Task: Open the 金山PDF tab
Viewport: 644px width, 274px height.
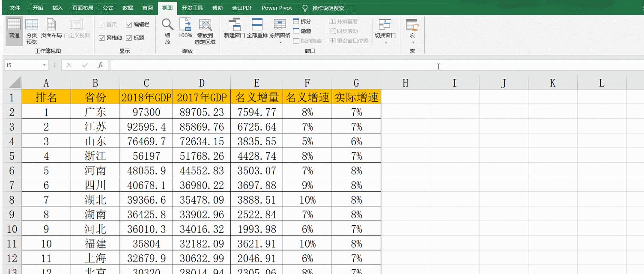Action: [x=242, y=8]
